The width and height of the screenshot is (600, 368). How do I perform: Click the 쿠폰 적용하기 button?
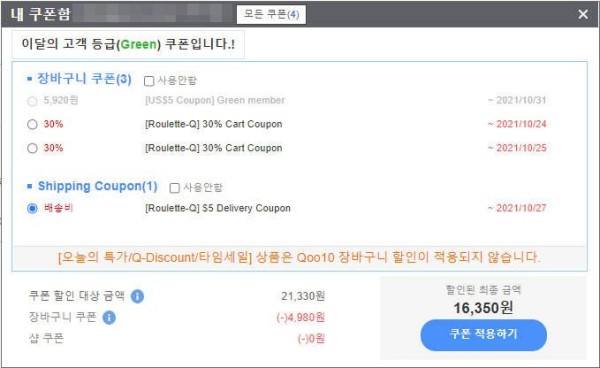pyautogui.click(x=484, y=335)
